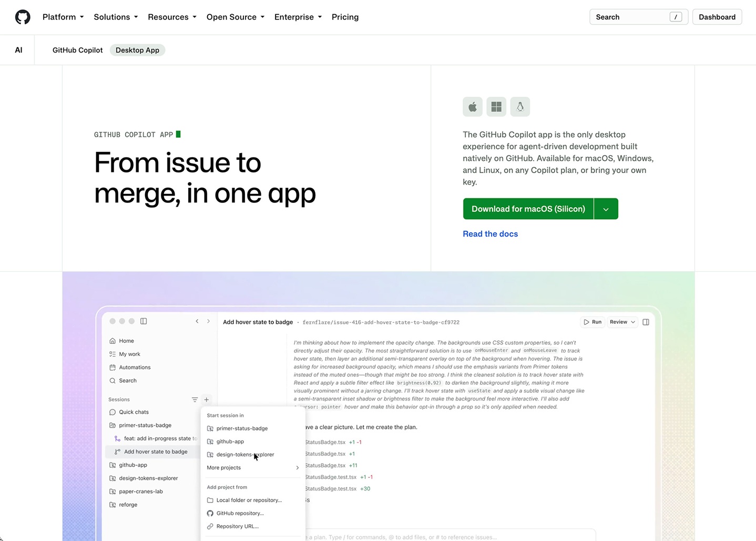Screen dimensions: 756x541
Task: Select the Linux penguin platform icon
Action: pos(520,107)
